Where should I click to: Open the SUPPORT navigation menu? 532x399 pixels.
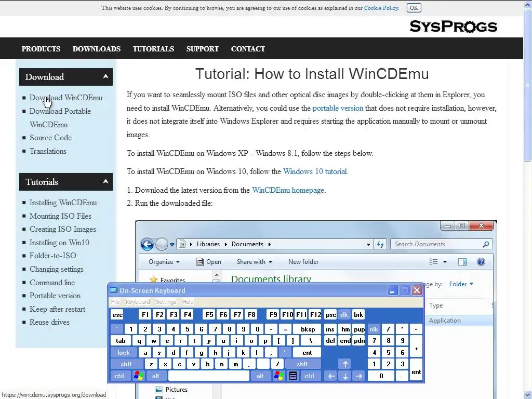pyautogui.click(x=203, y=49)
